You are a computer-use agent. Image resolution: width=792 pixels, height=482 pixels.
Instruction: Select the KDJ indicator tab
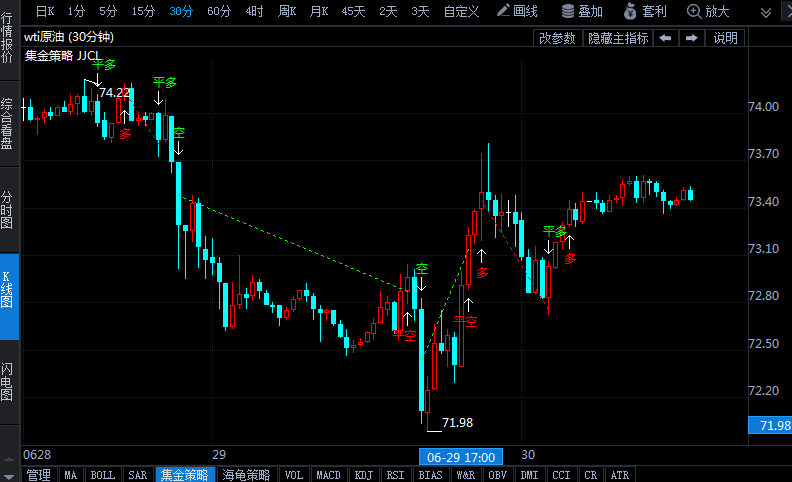coord(364,475)
